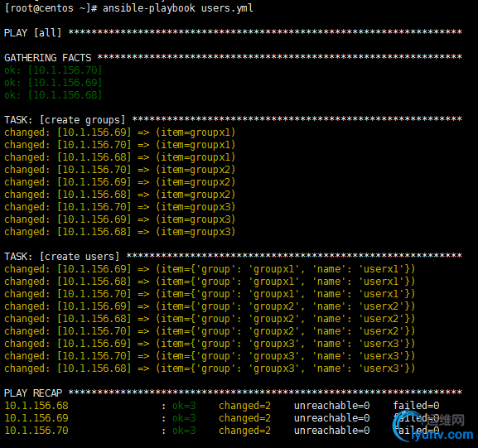Image resolution: width=478 pixels, height=448 pixels.
Task: Click 10.1.156.68 line with name 'userx2'
Action: point(210,319)
